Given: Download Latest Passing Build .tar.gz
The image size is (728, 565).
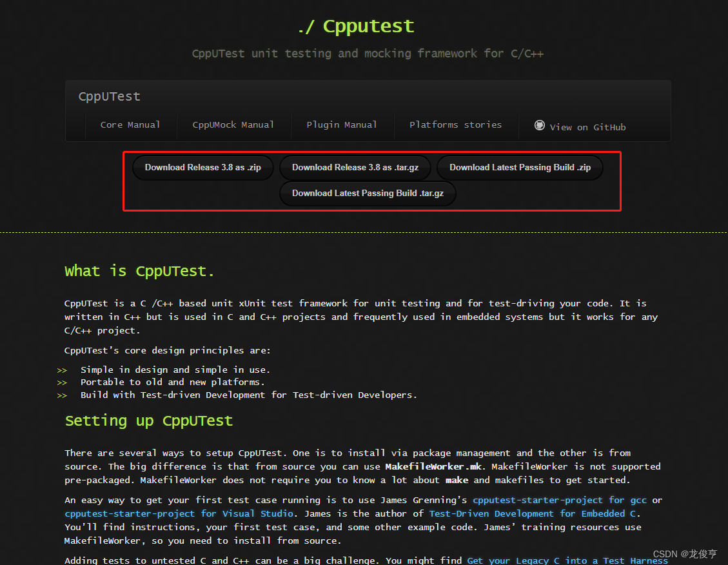Looking at the screenshot, I should (368, 193).
